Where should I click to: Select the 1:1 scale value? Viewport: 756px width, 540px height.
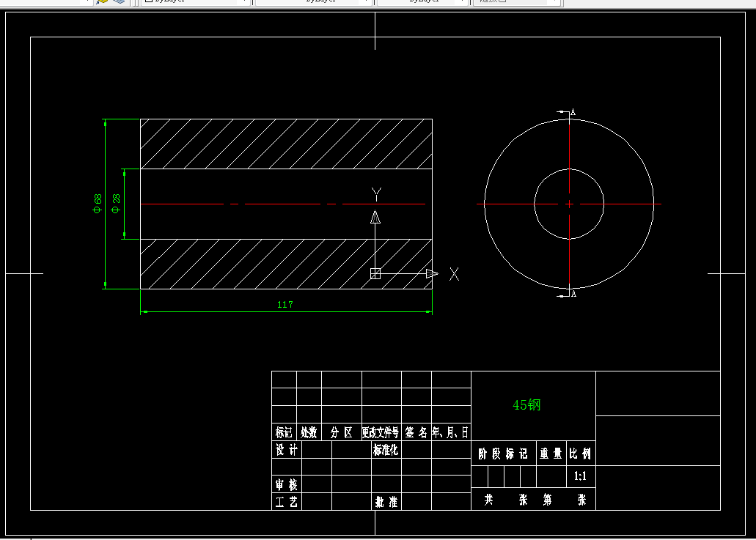click(581, 476)
